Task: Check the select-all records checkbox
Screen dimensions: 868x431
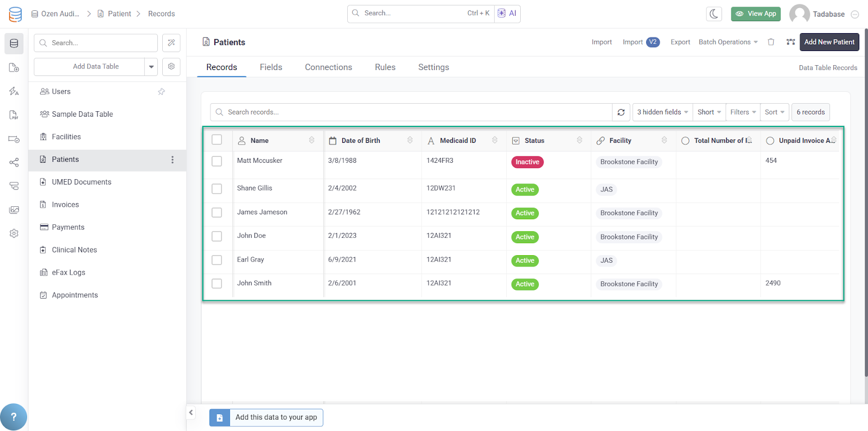Action: 217,140
